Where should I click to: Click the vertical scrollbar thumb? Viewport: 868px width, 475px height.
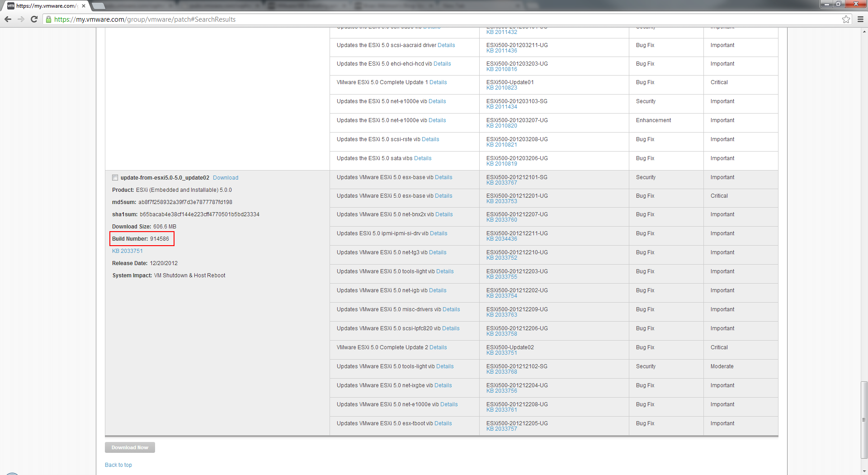point(864,420)
